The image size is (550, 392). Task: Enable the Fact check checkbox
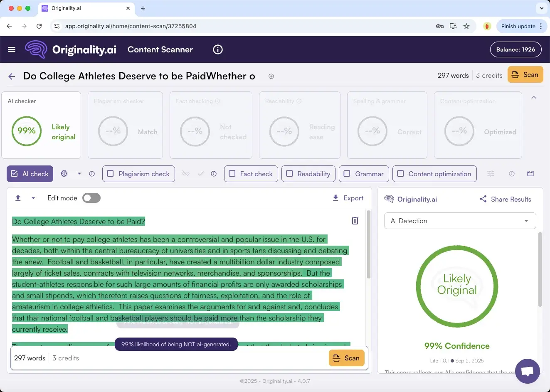[x=232, y=174]
